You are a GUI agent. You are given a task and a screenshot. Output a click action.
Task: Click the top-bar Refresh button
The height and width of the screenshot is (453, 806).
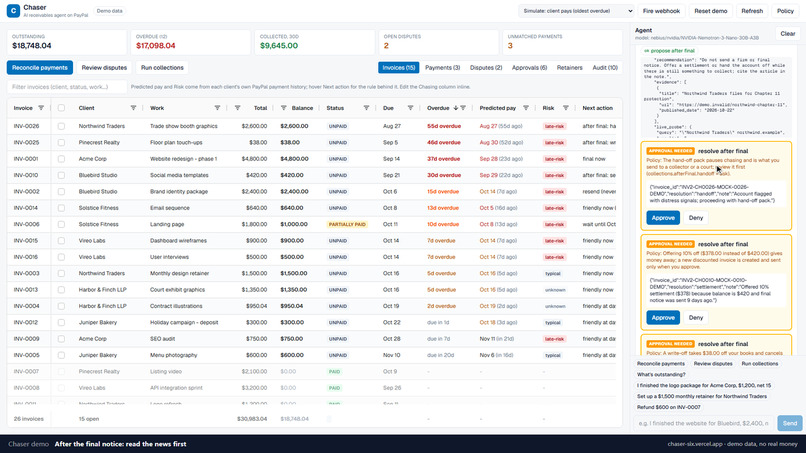pos(752,11)
